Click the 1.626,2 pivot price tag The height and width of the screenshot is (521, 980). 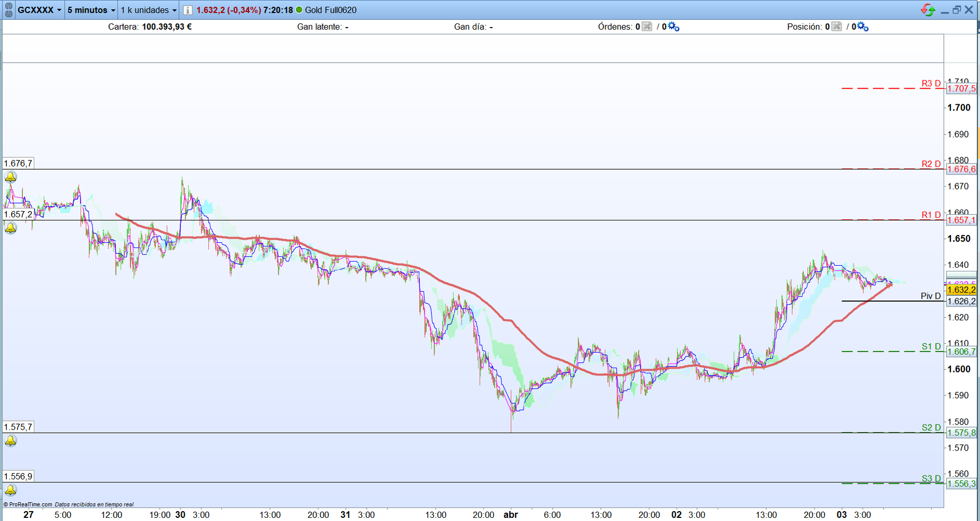pyautogui.click(x=961, y=301)
